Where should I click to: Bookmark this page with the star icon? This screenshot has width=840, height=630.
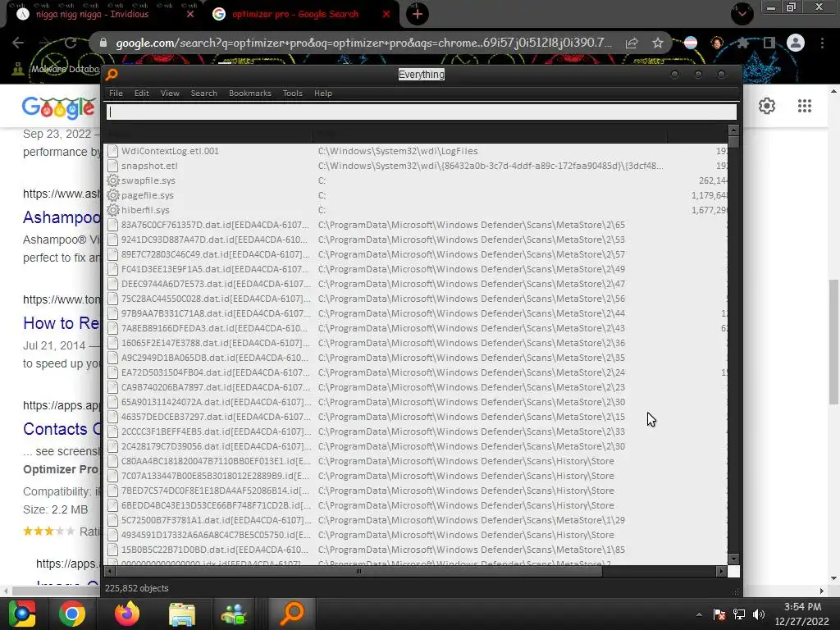[658, 43]
